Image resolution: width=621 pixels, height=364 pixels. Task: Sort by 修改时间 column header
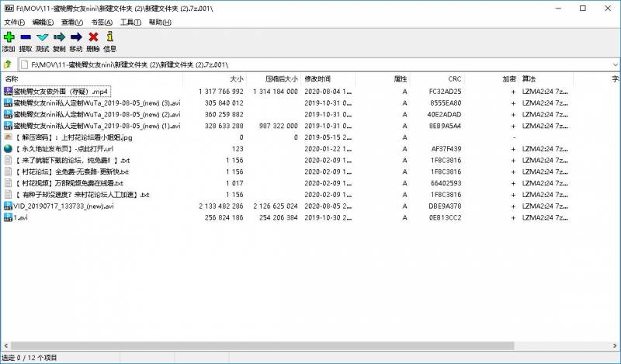(317, 79)
